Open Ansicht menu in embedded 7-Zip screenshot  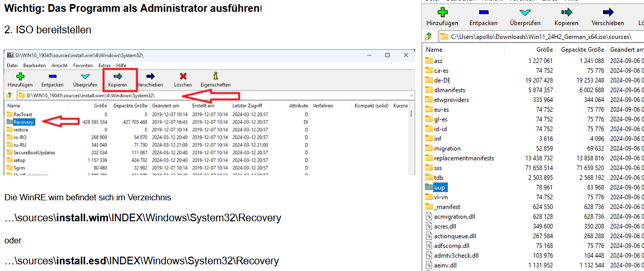click(x=59, y=66)
